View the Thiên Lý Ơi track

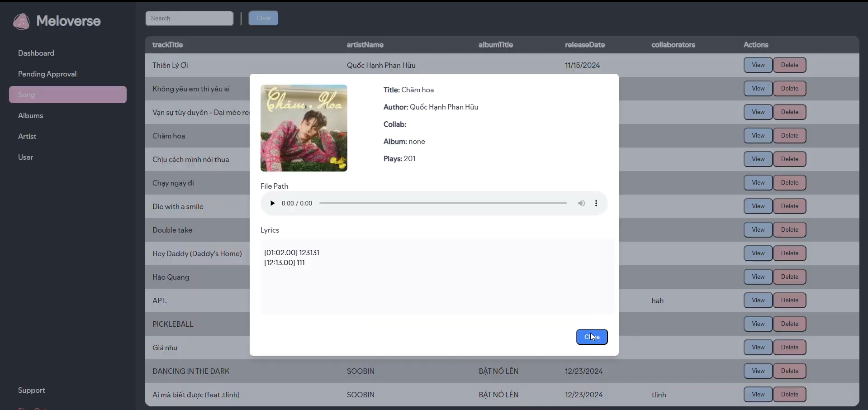click(x=758, y=65)
